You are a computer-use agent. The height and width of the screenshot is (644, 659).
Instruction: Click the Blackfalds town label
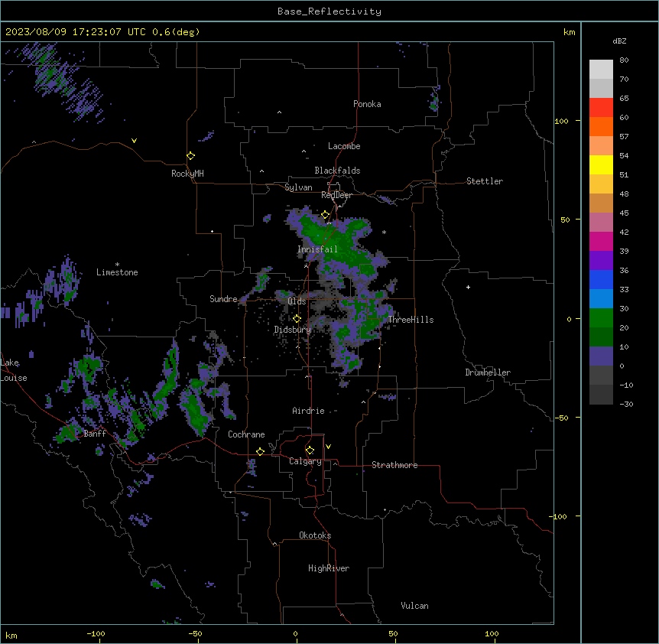click(x=337, y=171)
